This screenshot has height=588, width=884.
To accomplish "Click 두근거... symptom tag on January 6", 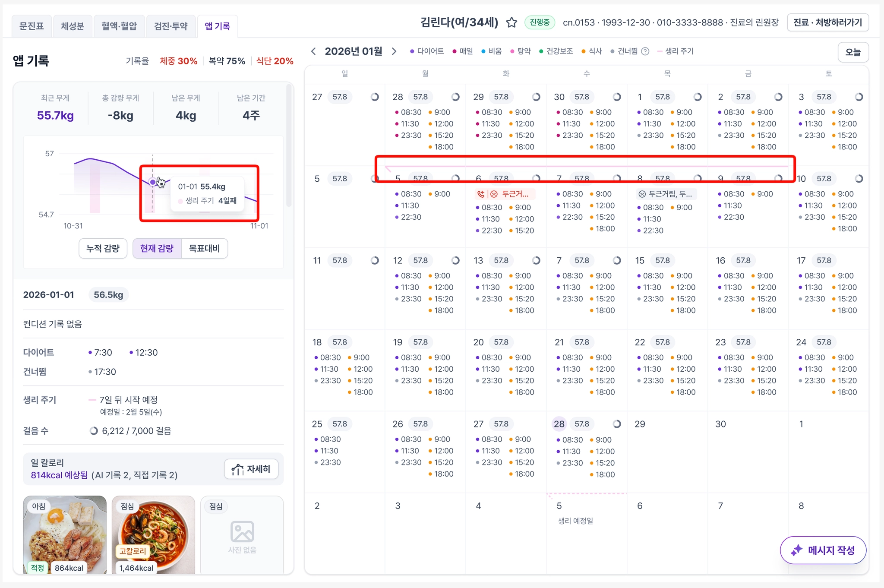I will [505, 194].
